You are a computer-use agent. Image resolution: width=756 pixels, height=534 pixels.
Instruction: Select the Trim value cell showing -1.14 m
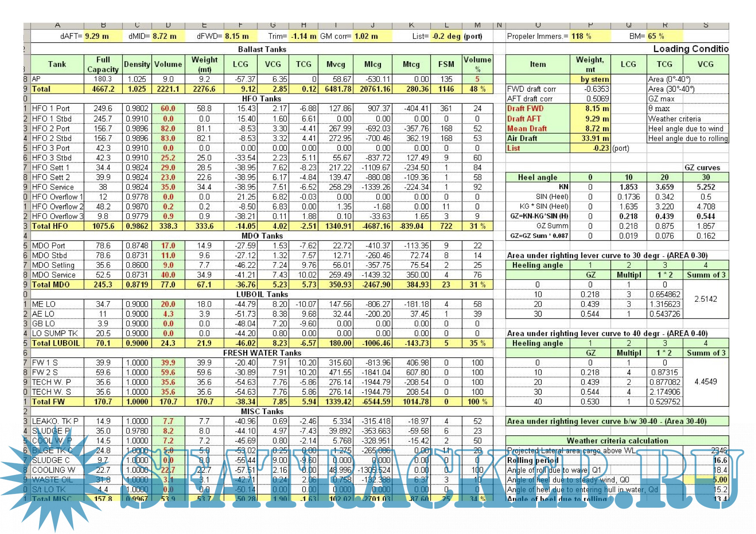tap(303, 36)
